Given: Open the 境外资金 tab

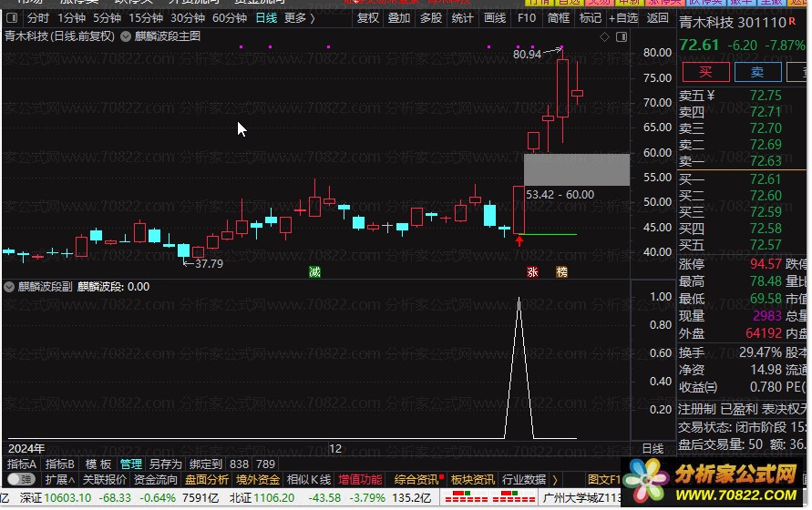Looking at the screenshot, I should point(258,480).
